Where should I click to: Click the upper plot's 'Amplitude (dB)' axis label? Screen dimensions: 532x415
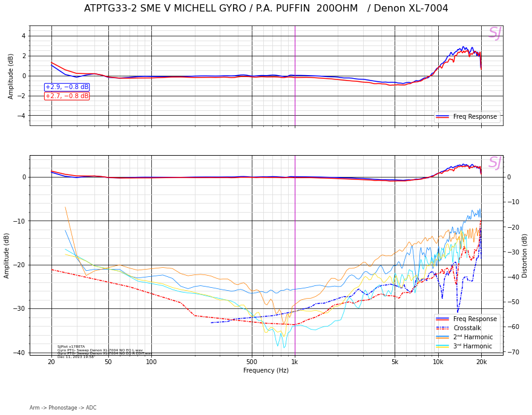(10, 76)
